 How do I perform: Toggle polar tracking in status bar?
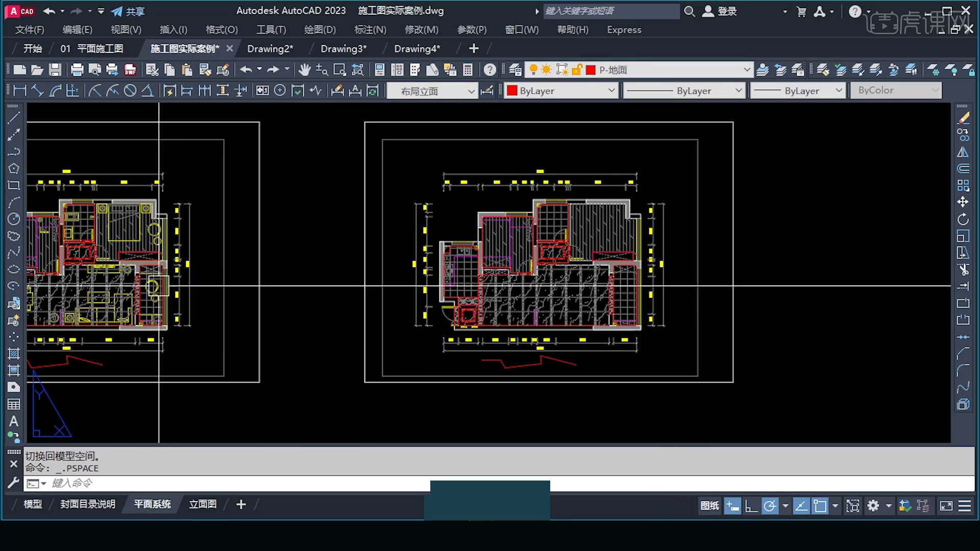(770, 506)
